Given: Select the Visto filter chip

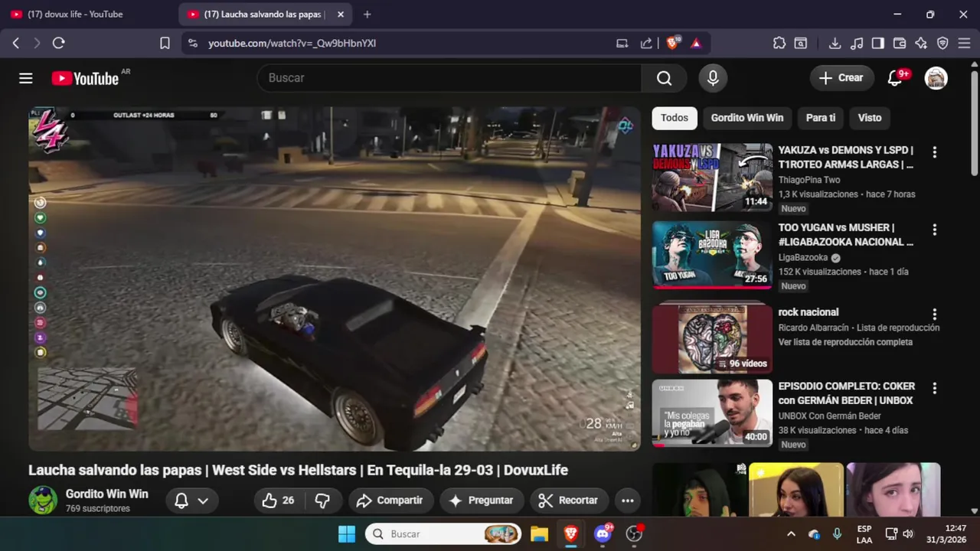Looking at the screenshot, I should 870,118.
